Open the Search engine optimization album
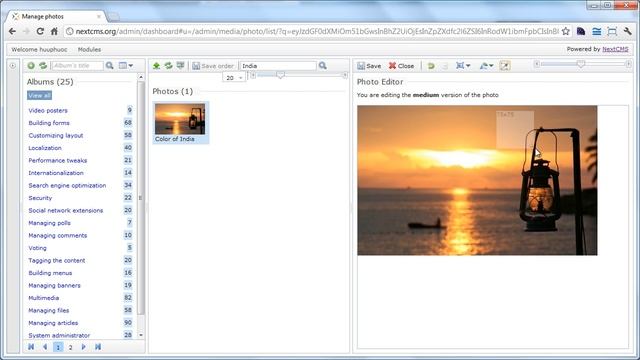The width and height of the screenshot is (640, 360). point(67,185)
